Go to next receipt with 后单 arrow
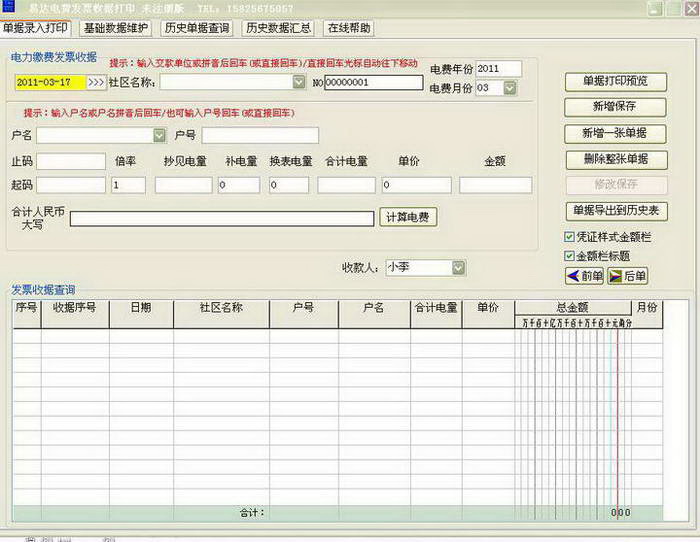The width and height of the screenshot is (700, 542). point(628,276)
